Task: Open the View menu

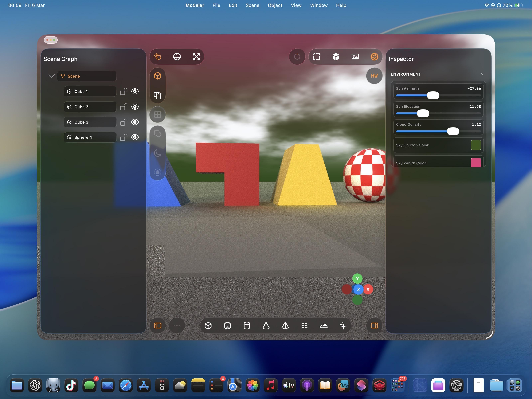Action: (296, 5)
